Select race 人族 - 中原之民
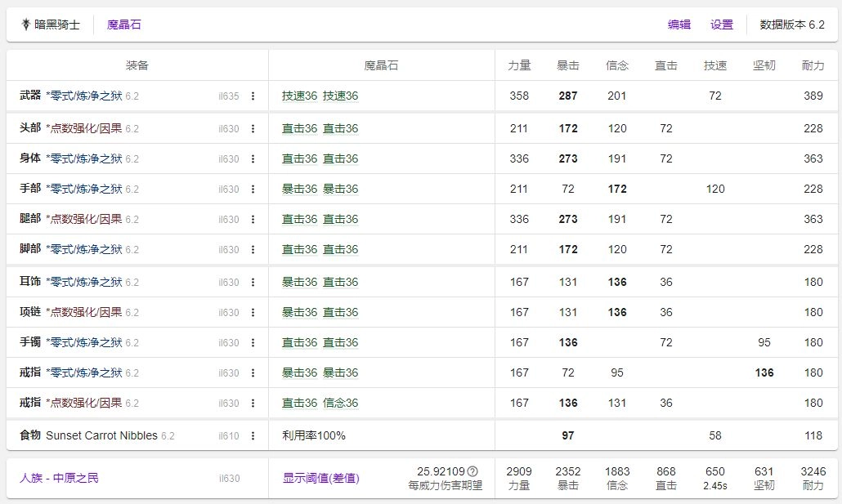Viewport: 842px width, 504px height. (x=59, y=478)
